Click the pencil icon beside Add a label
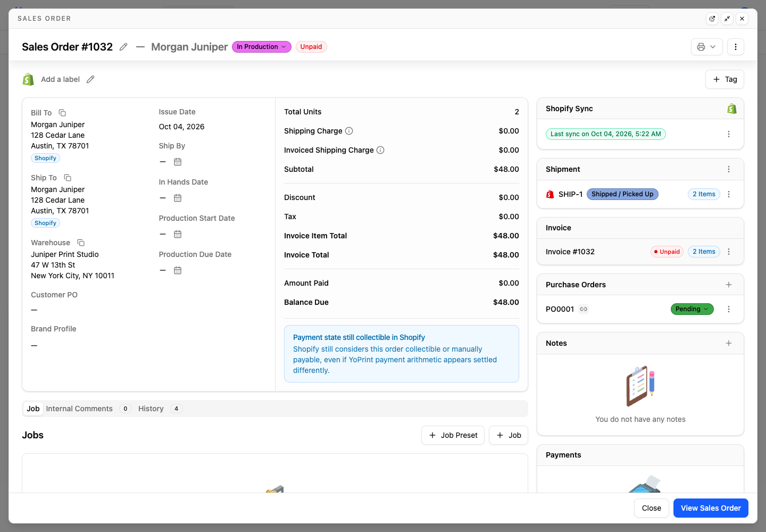766x532 pixels. tap(90, 79)
